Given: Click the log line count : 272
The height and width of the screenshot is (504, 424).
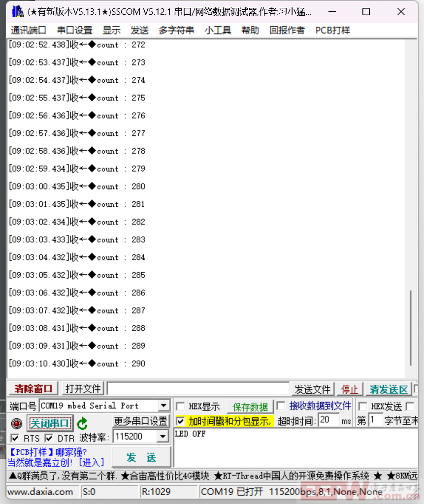Looking at the screenshot, I should [x=77, y=45].
